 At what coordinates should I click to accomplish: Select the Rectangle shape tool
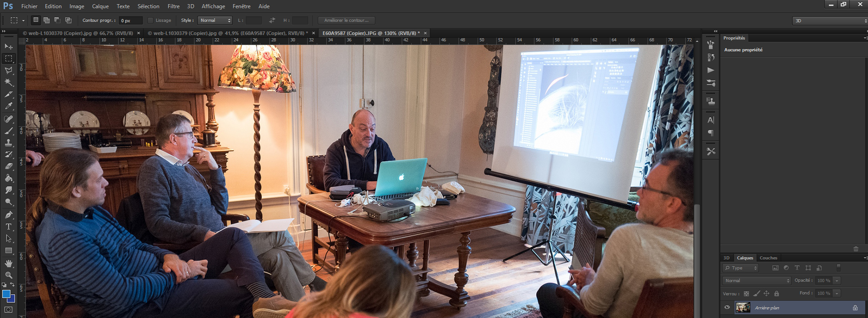[x=9, y=250]
